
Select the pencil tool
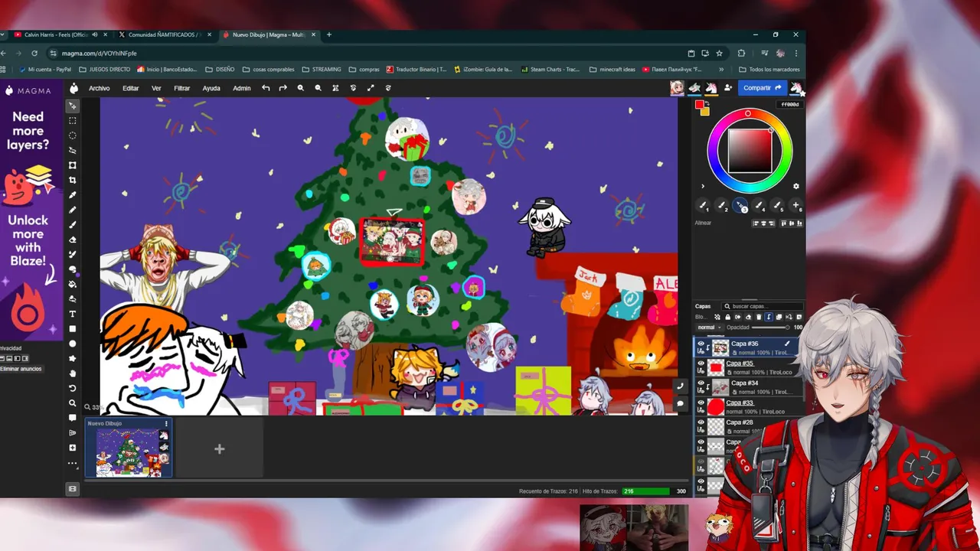(73, 210)
